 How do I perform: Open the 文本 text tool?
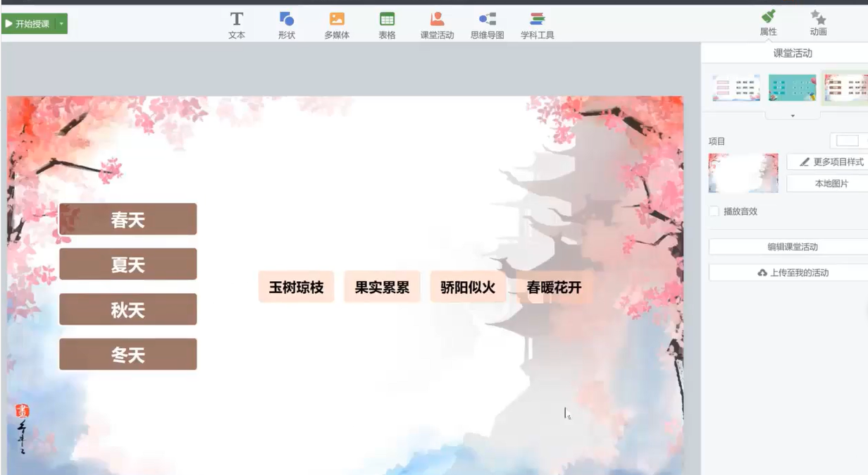pyautogui.click(x=237, y=25)
